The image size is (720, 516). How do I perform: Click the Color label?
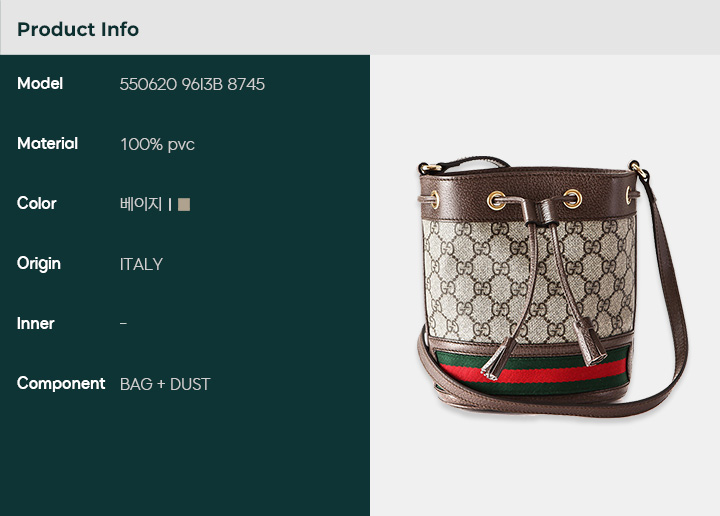point(37,203)
